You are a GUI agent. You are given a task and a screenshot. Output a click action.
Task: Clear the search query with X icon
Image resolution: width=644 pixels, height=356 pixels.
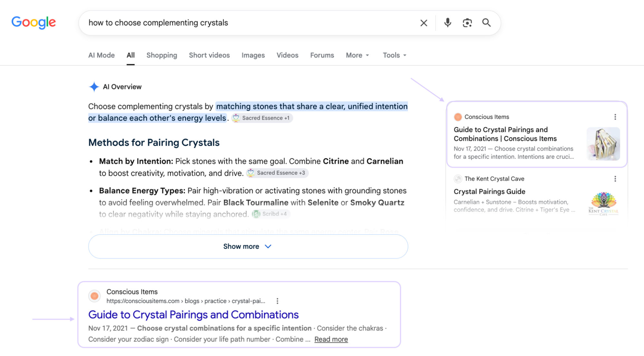[x=424, y=23]
